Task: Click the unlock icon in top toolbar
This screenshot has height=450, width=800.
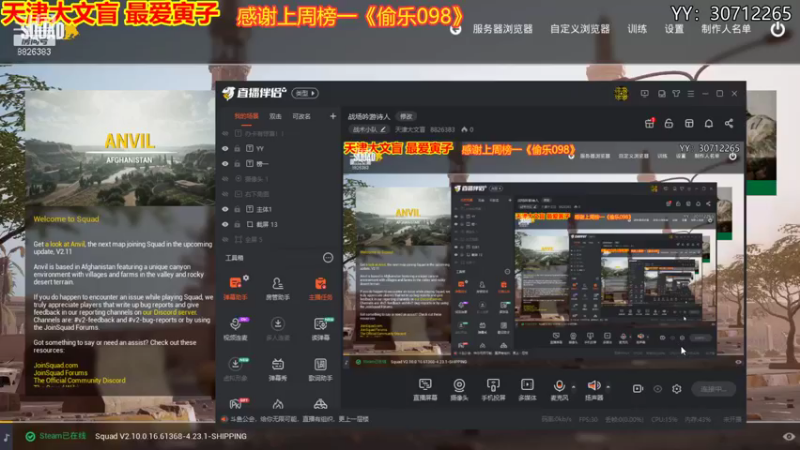Action: 669,123
